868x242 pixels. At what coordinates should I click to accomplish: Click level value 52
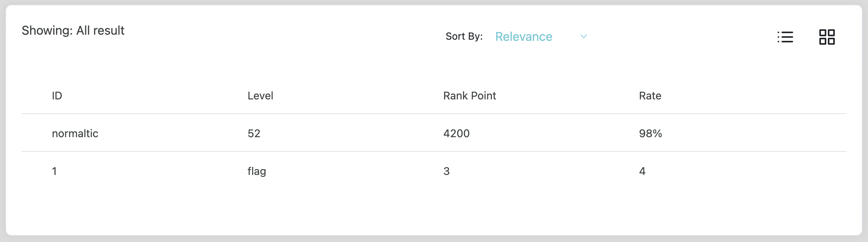pyautogui.click(x=254, y=133)
